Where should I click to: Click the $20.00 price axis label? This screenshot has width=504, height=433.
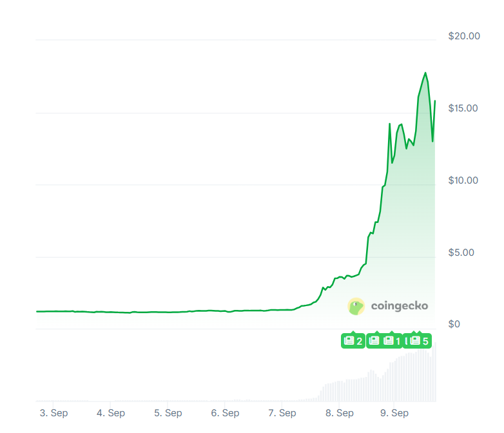(x=464, y=36)
